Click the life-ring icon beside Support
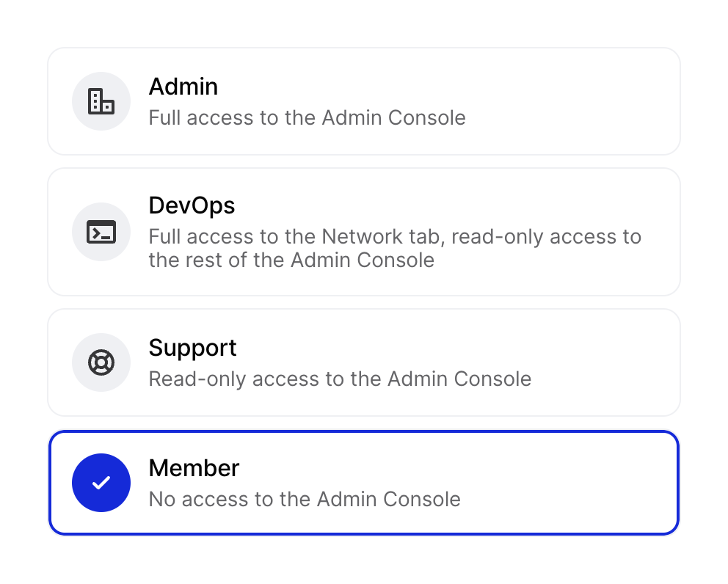This screenshot has width=728, height=584. [101, 362]
